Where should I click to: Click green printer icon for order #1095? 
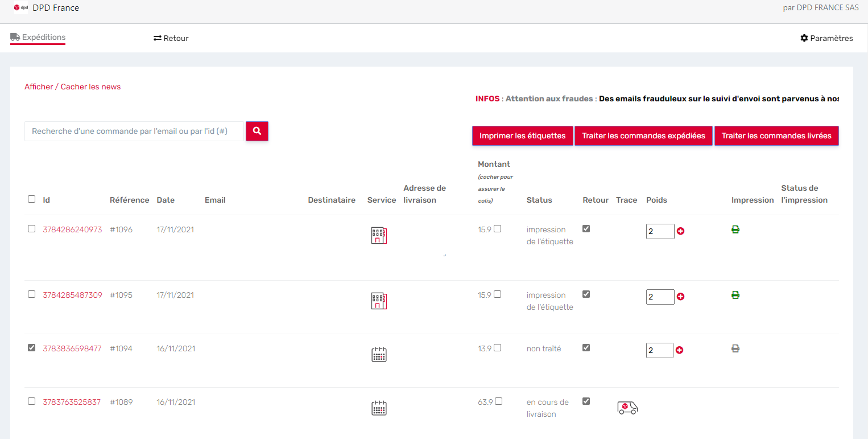(x=735, y=295)
